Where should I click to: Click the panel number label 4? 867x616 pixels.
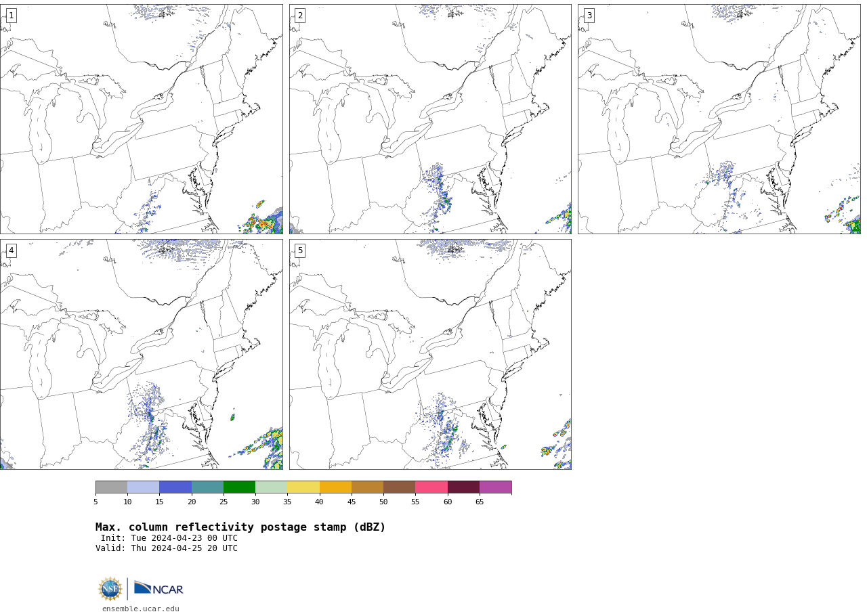[11, 250]
